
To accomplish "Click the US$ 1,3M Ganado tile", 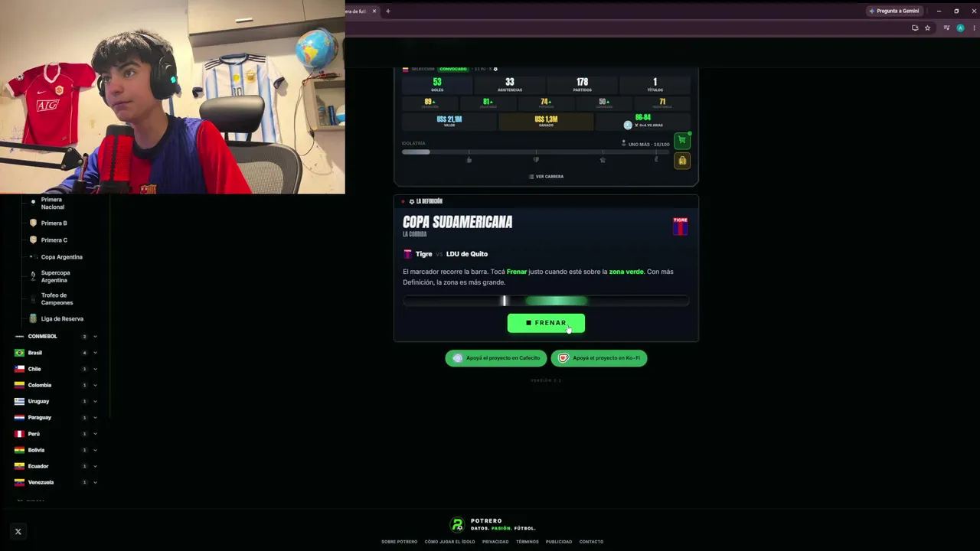I will pyautogui.click(x=546, y=121).
